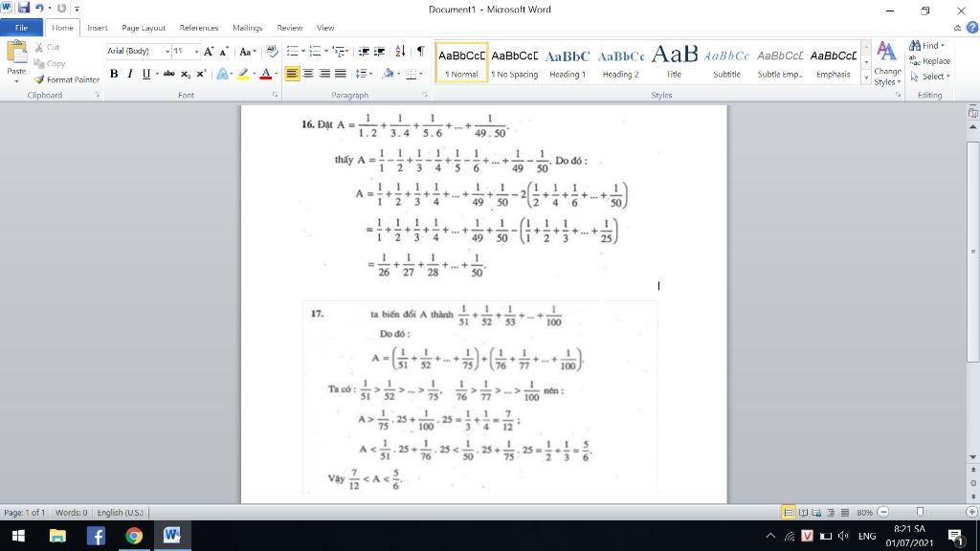Toggle Underline formatting
The image size is (980, 551).
click(x=146, y=74)
